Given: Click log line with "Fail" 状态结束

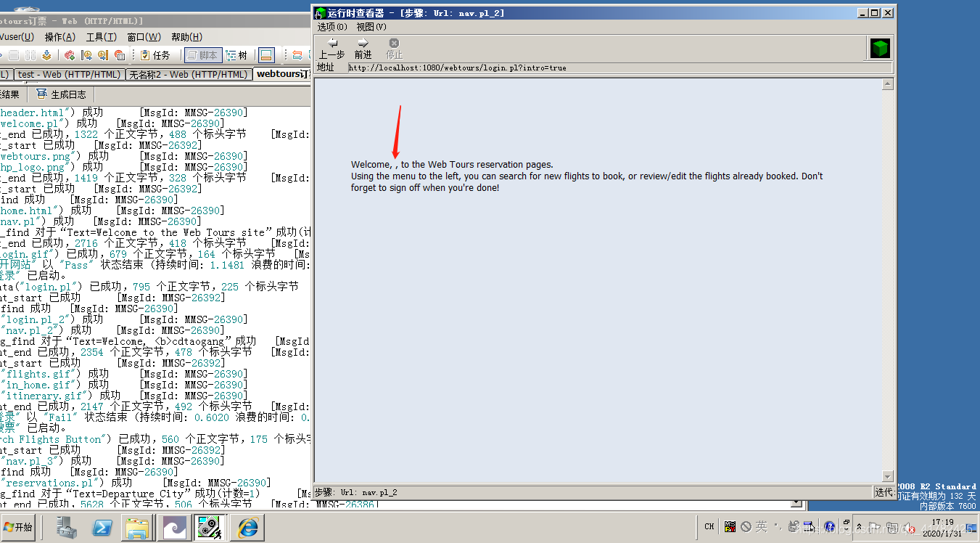Looking at the screenshot, I should pyautogui.click(x=155, y=417).
